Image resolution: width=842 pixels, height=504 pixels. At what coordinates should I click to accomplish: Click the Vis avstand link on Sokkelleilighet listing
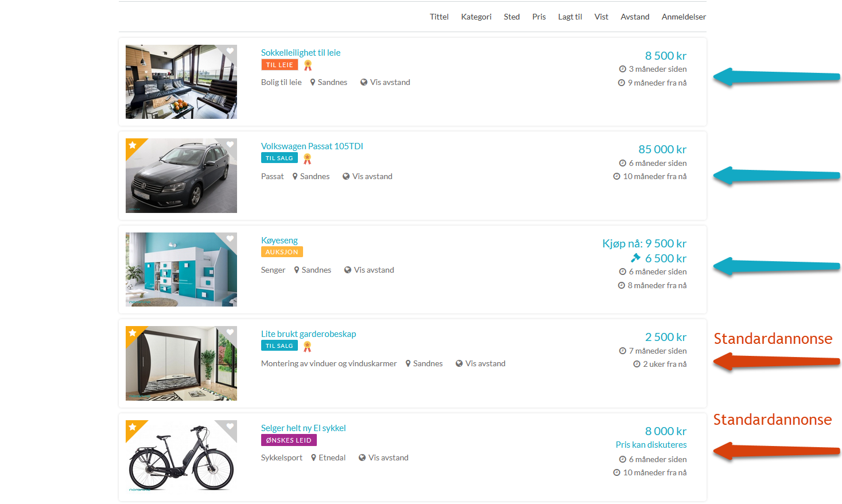point(390,82)
